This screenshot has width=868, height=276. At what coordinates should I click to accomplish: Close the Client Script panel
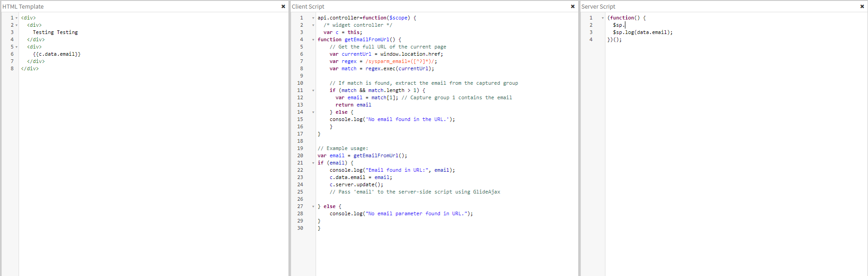click(573, 6)
